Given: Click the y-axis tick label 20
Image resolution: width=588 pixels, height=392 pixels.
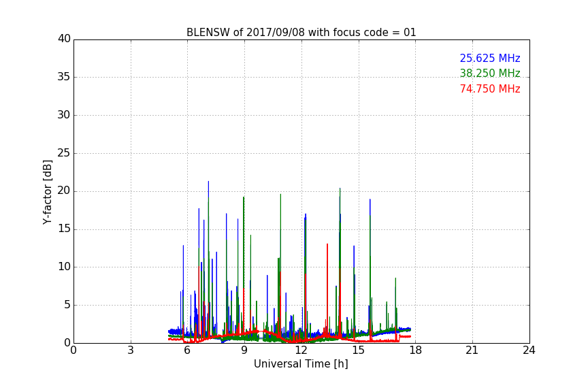Looking at the screenshot, I should 64,191.
